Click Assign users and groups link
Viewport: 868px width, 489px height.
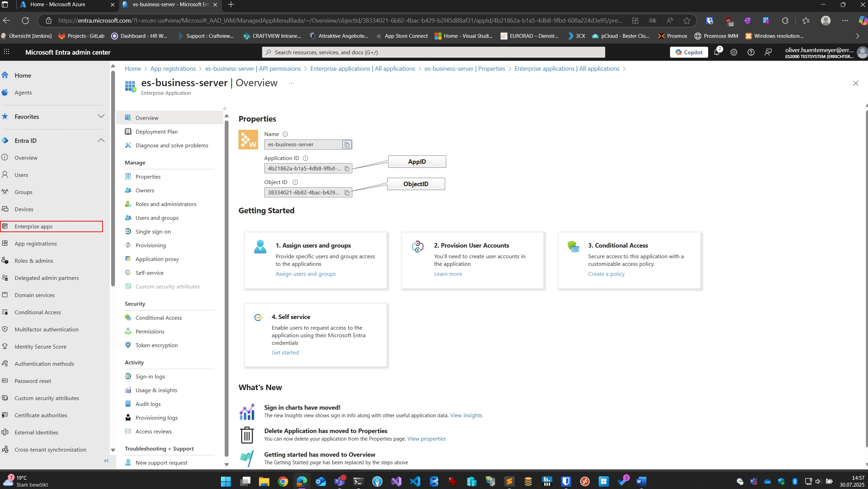pyautogui.click(x=305, y=274)
